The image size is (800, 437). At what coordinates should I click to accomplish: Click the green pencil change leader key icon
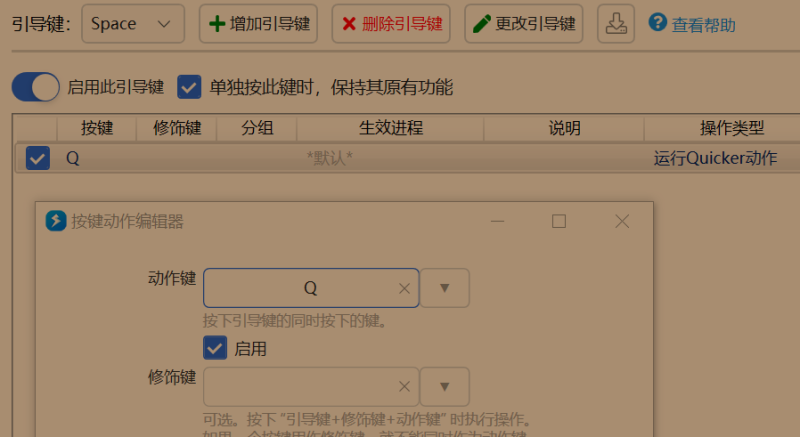coord(482,23)
